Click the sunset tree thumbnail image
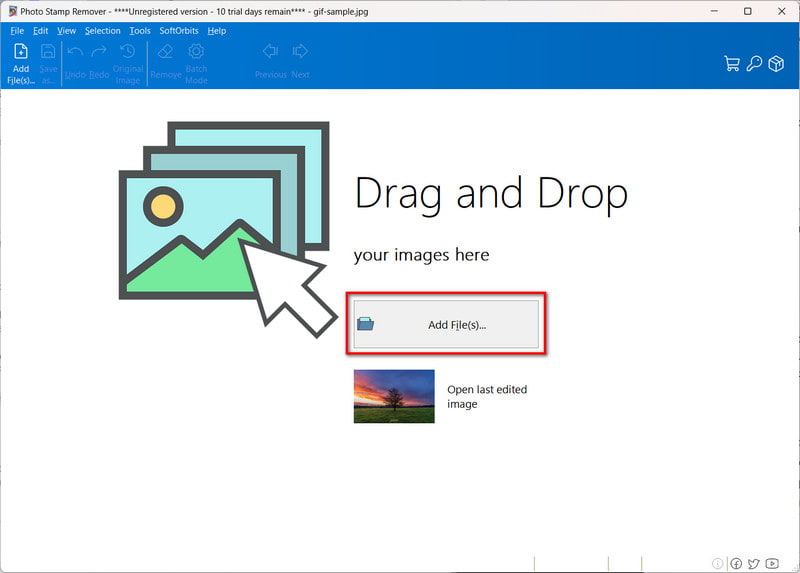This screenshot has height=573, width=800. tap(394, 396)
